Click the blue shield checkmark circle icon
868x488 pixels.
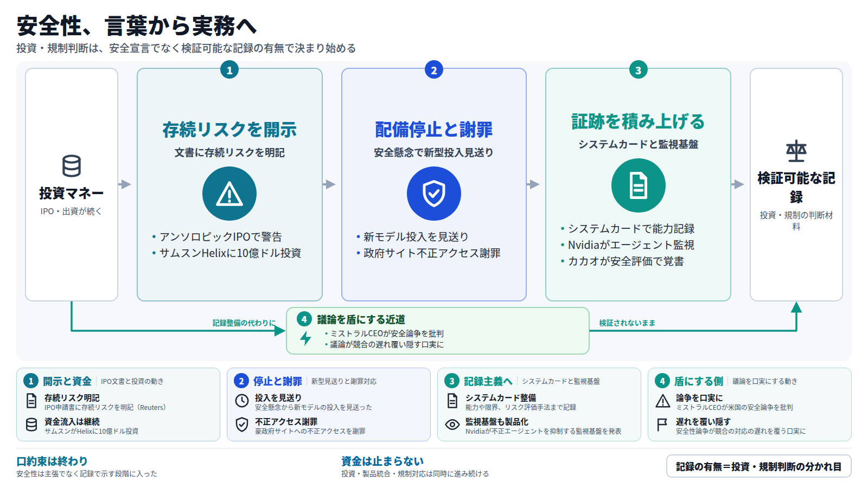point(434,194)
